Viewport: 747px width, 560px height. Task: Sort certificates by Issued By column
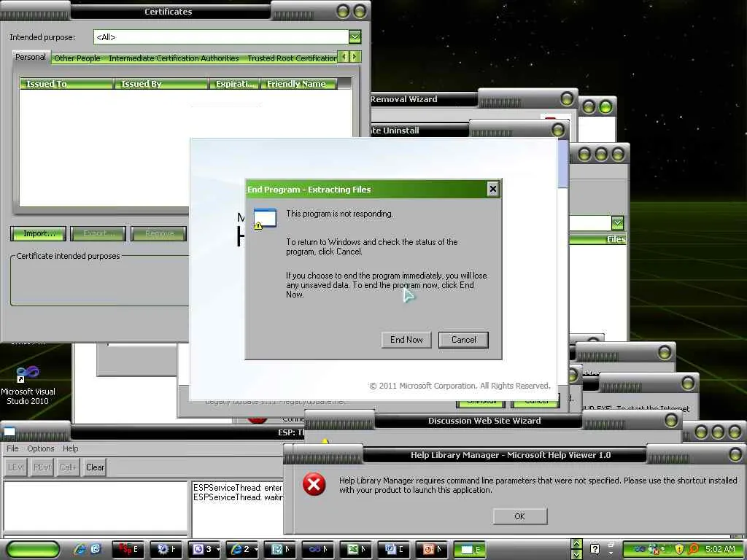pyautogui.click(x=161, y=84)
